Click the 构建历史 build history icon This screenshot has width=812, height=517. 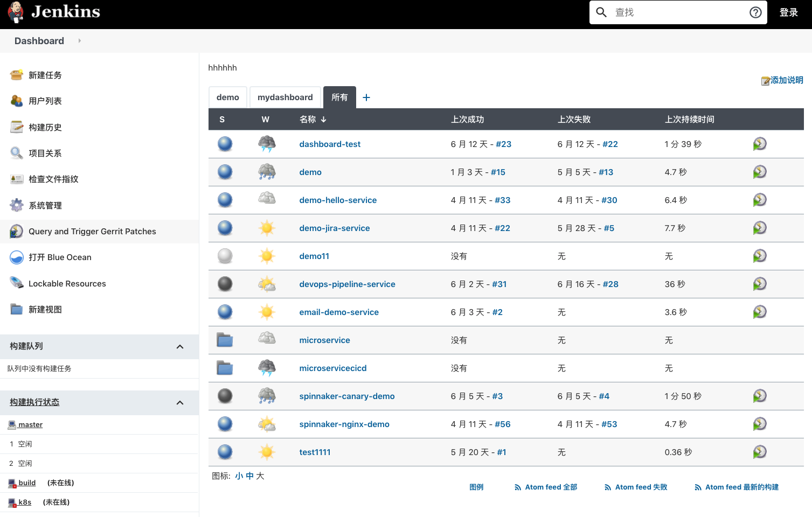tap(17, 127)
